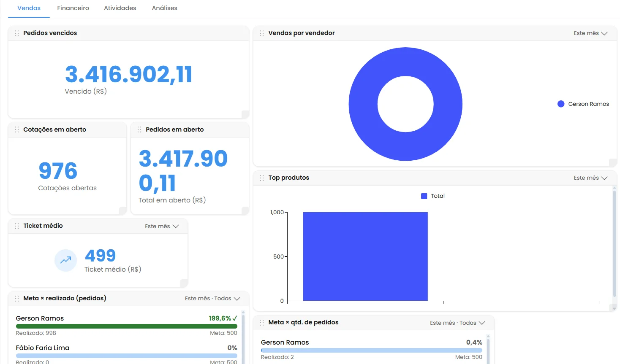This screenshot has width=620, height=364.
Task: Switch to the Financeiro tab
Action: pos(73,8)
